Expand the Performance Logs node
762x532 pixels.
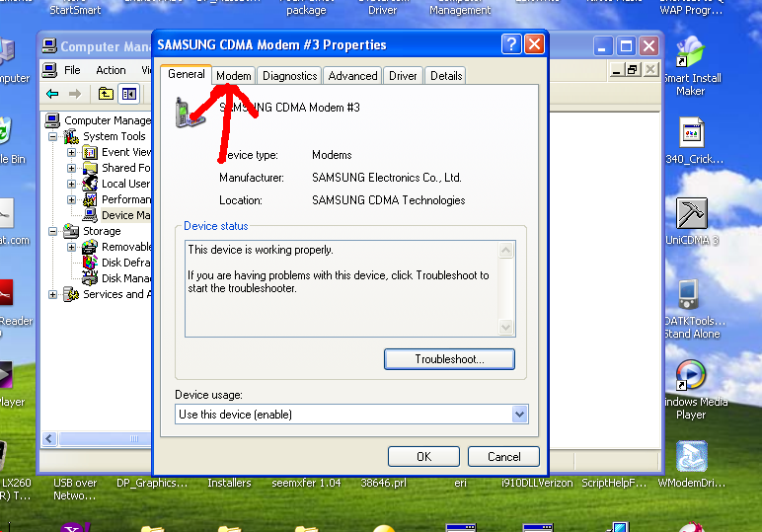(71, 199)
